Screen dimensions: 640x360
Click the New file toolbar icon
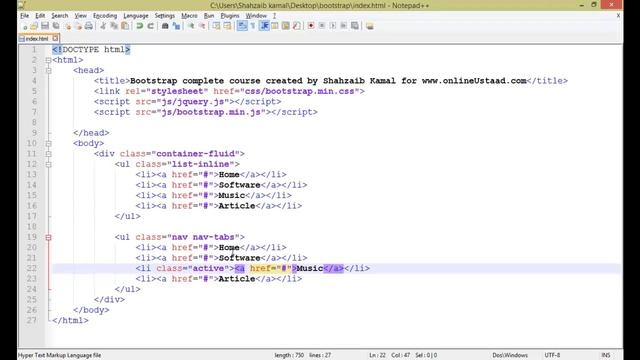(24, 26)
